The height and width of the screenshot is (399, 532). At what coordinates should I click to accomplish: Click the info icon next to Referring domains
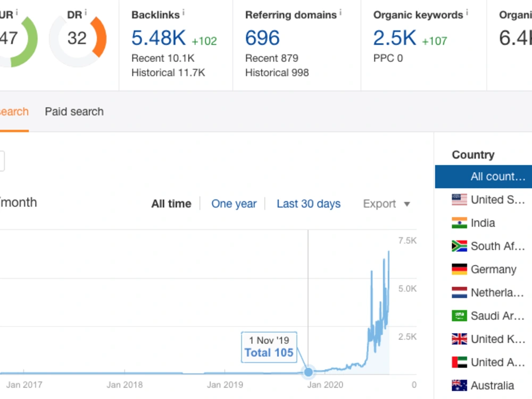coord(340,13)
